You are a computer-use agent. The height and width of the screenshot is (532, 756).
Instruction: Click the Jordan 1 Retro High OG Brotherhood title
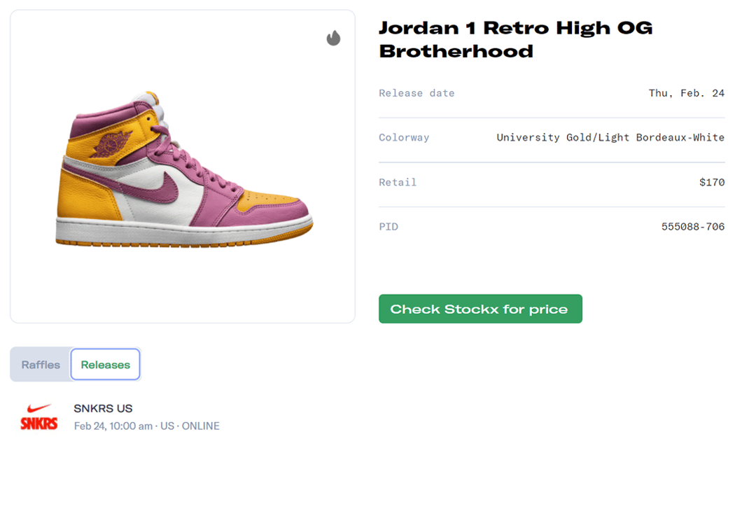[515, 39]
